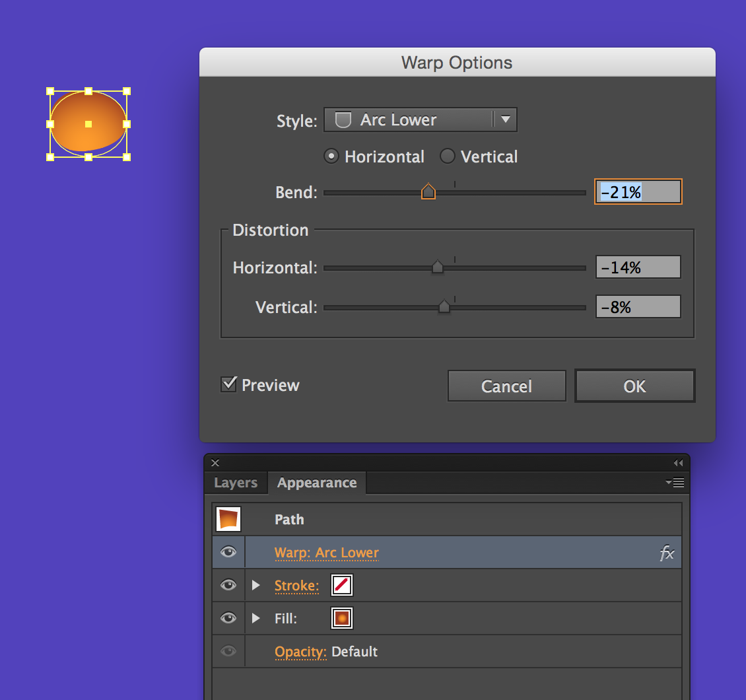Click the fx icon on Warp row

click(x=667, y=553)
